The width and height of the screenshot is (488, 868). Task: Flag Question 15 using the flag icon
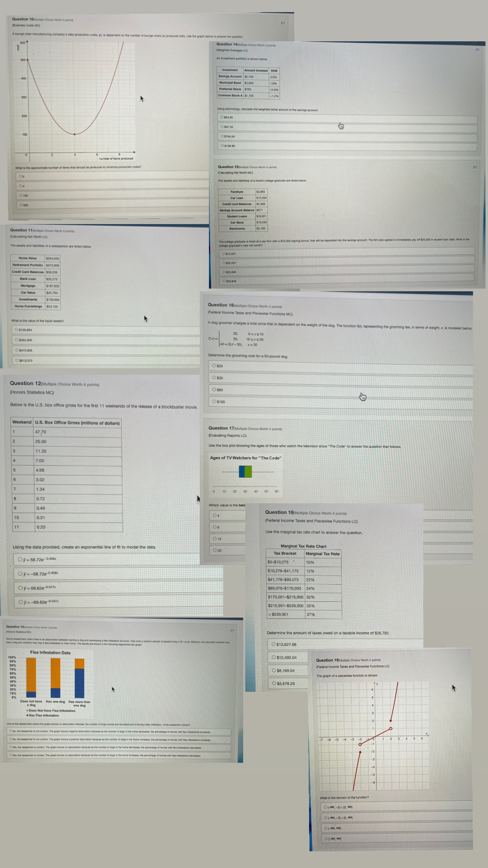(x=475, y=167)
